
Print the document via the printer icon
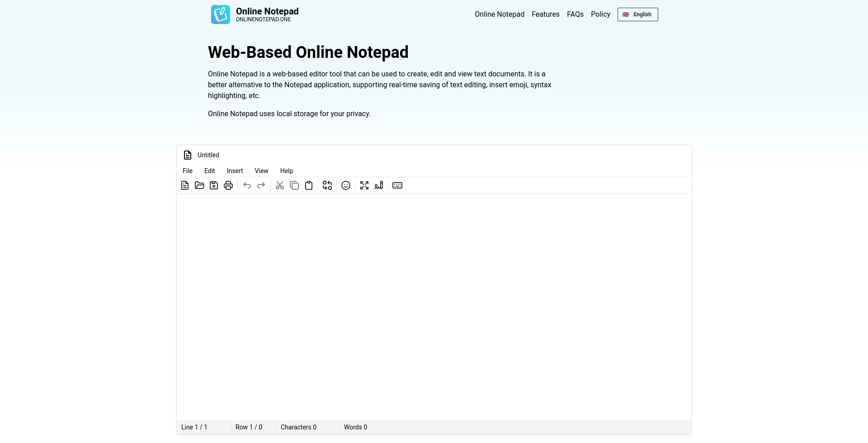pyautogui.click(x=228, y=185)
